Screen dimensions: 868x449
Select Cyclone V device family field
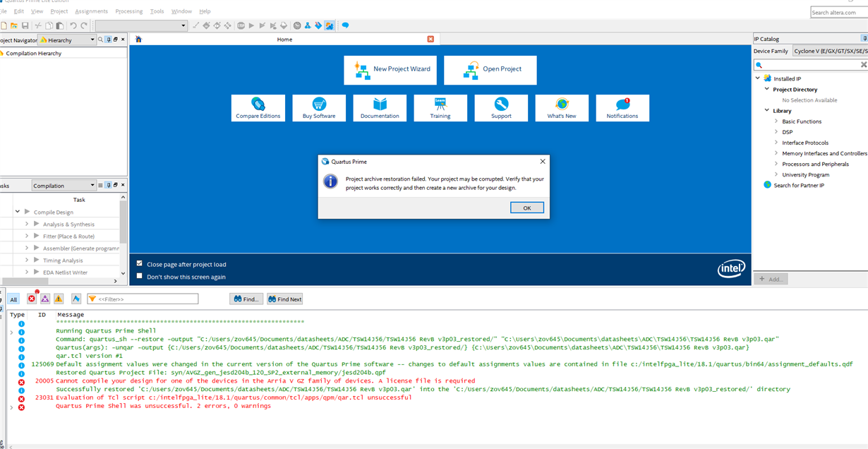830,51
